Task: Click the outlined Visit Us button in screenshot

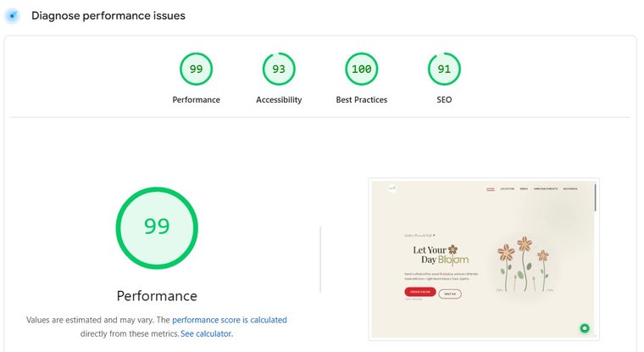Action: pos(450,294)
